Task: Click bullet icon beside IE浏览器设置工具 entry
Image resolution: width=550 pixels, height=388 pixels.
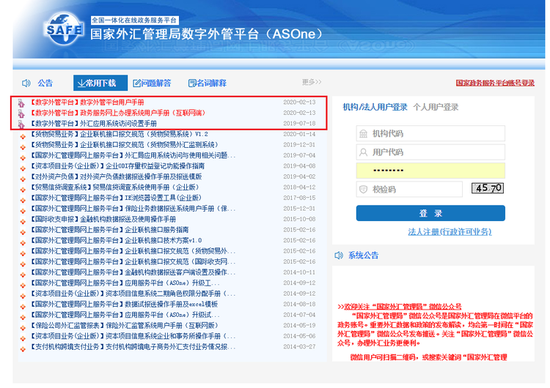Action: tap(23, 200)
